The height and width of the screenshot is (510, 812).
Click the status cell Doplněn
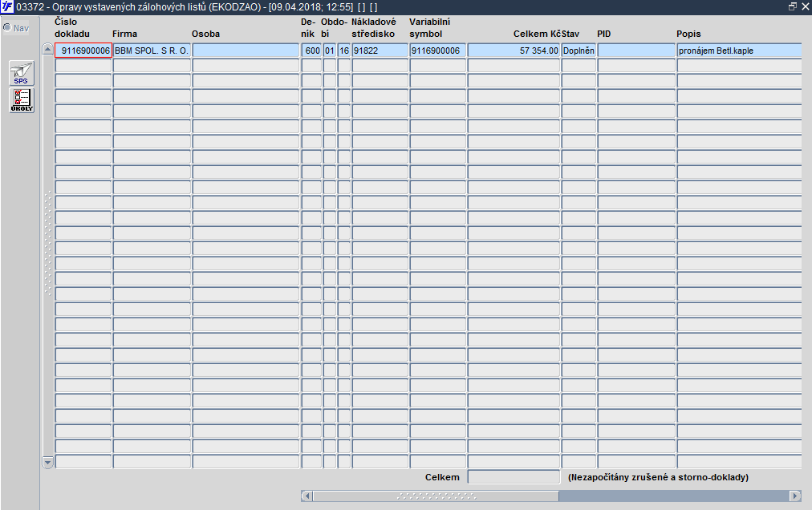(x=579, y=51)
